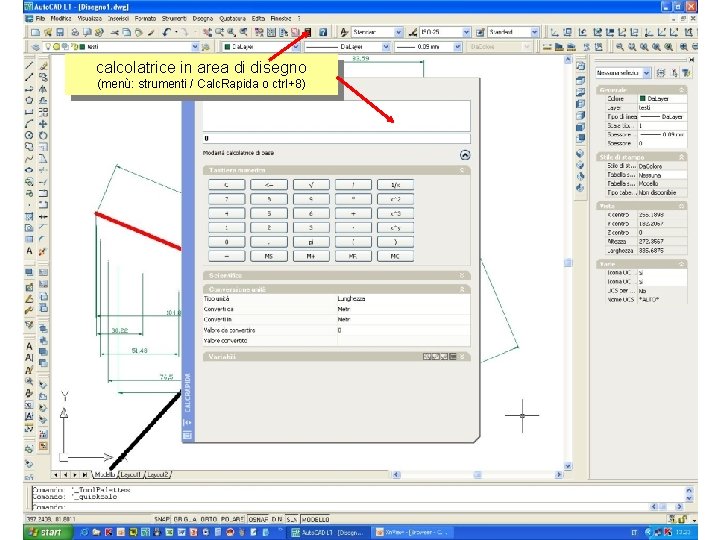Image resolution: width=720 pixels, height=540 pixels.
Task: Open the Modifica menu
Action: tap(61, 18)
